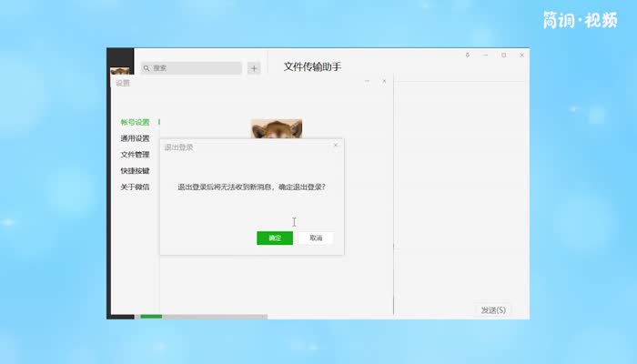Switch to the 文件管理 tab
The image size is (637, 364).
(x=135, y=155)
